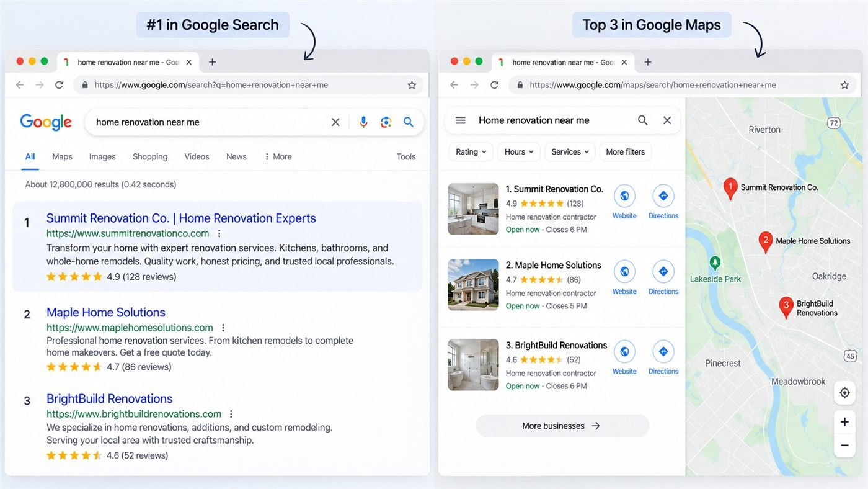Zoom out map with minus button
Viewport: 868px width, 489px height.
844,446
